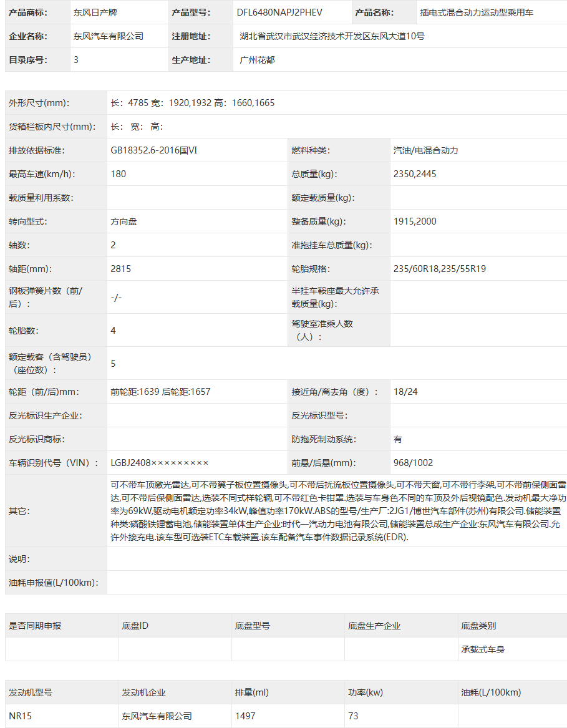Click anti-lock braking value 有

pyautogui.click(x=398, y=439)
